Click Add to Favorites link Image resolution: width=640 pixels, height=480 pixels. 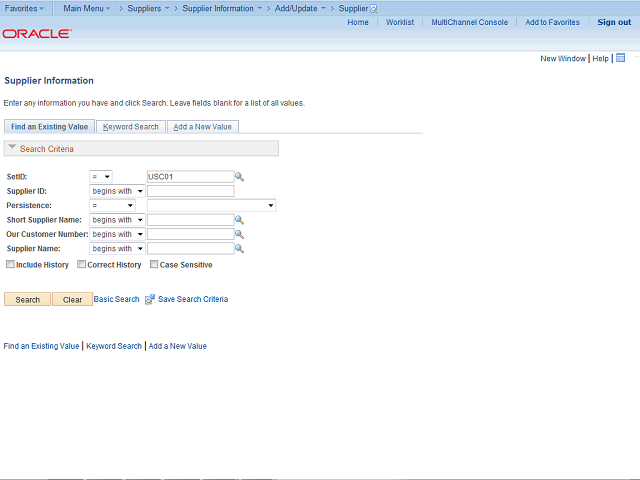point(552,22)
